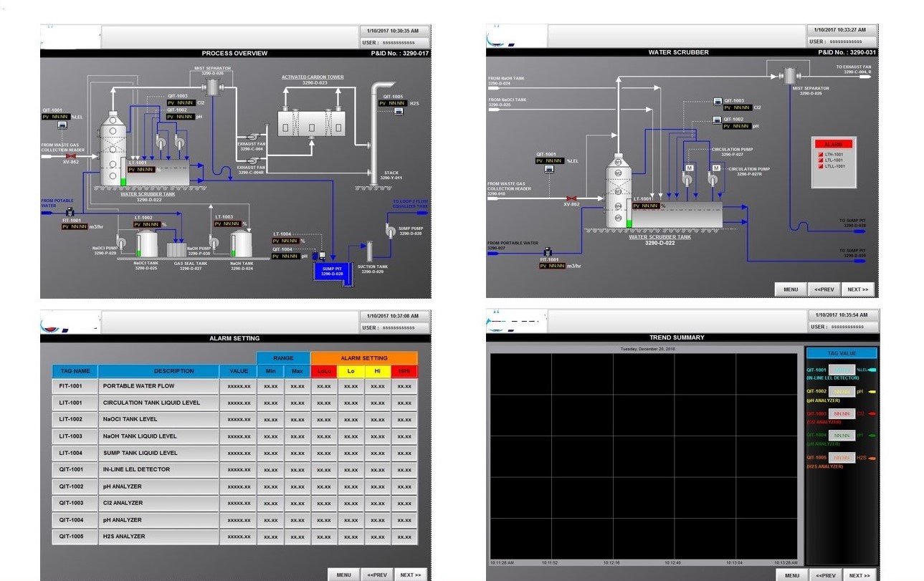Click LIT-1003 Min range cell
The height and width of the screenshot is (581, 924).
coord(270,436)
